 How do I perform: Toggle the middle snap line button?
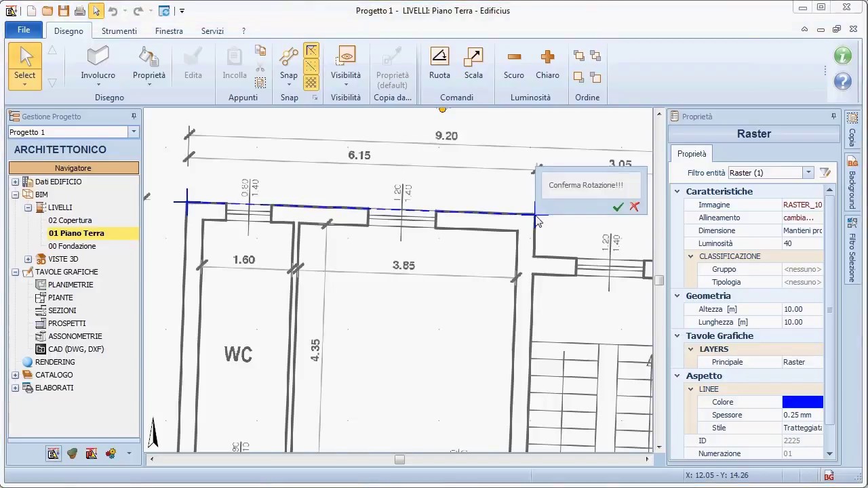[311, 66]
